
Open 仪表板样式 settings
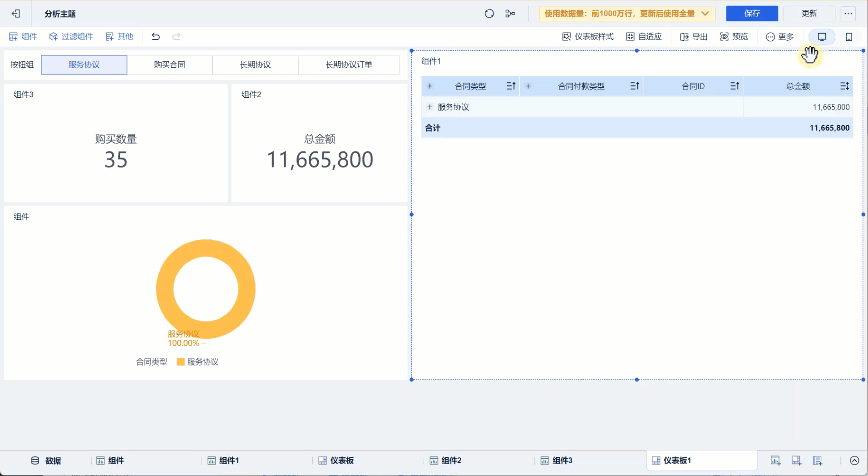588,37
